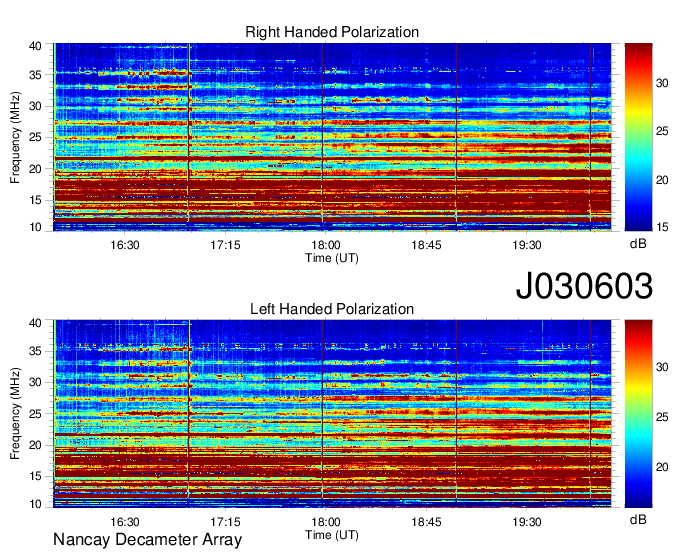Click the 10 MHz tick of Right Handed plot

35,227
